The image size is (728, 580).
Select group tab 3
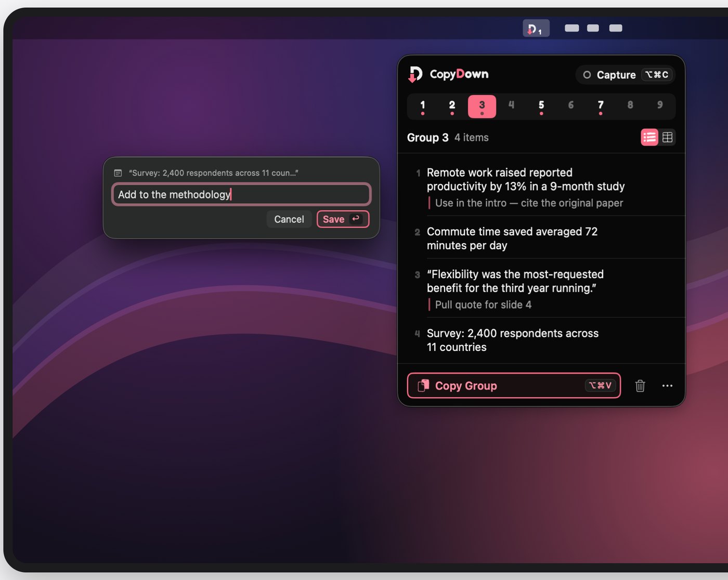(482, 106)
